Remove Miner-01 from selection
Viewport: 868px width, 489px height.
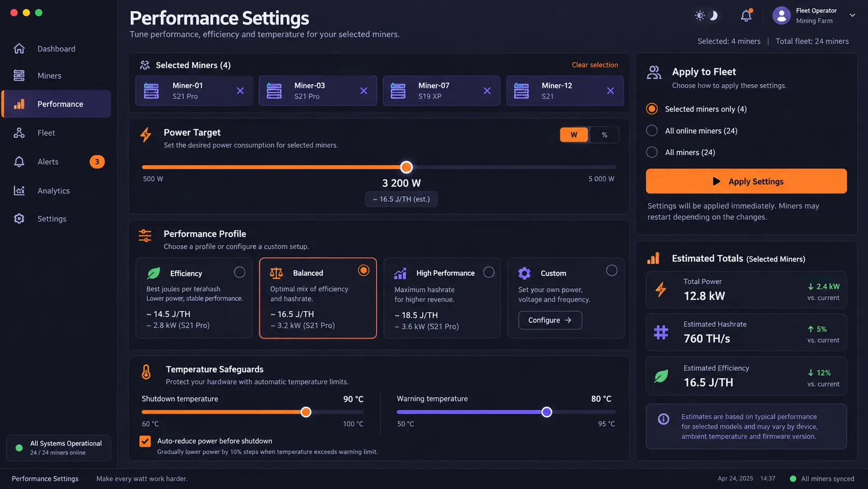point(240,91)
